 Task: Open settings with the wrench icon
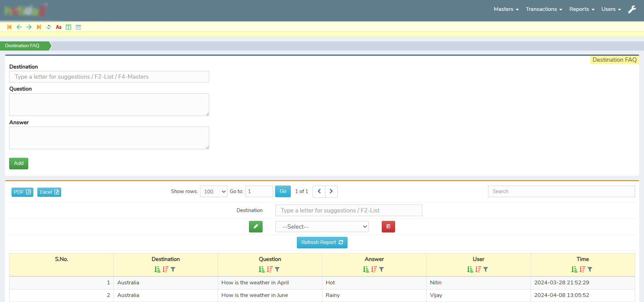click(632, 10)
